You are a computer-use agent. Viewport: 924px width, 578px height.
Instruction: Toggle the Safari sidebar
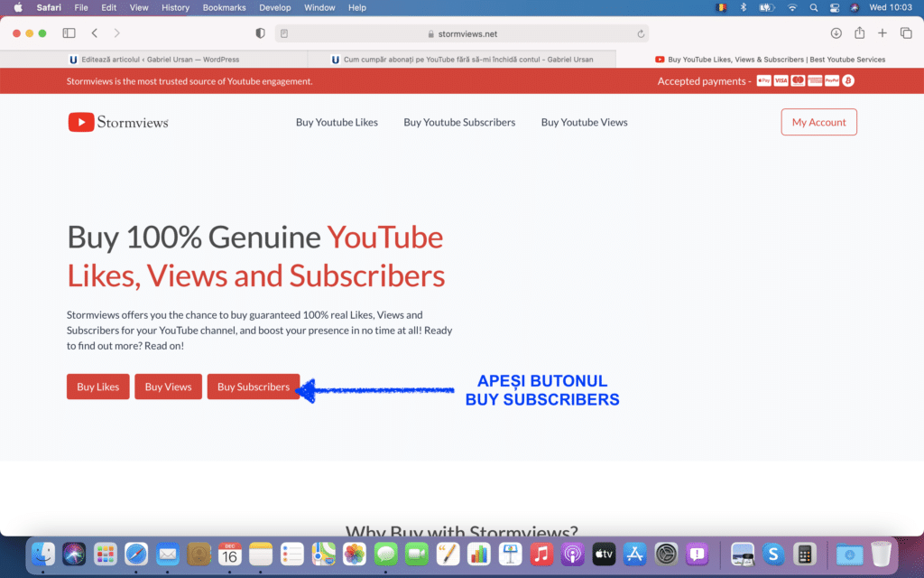pyautogui.click(x=69, y=33)
